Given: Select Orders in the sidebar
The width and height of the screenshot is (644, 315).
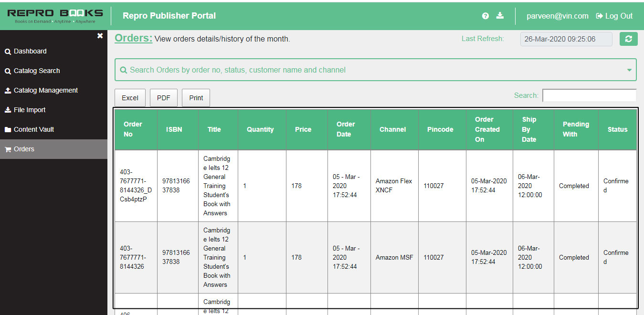Looking at the screenshot, I should [x=24, y=149].
